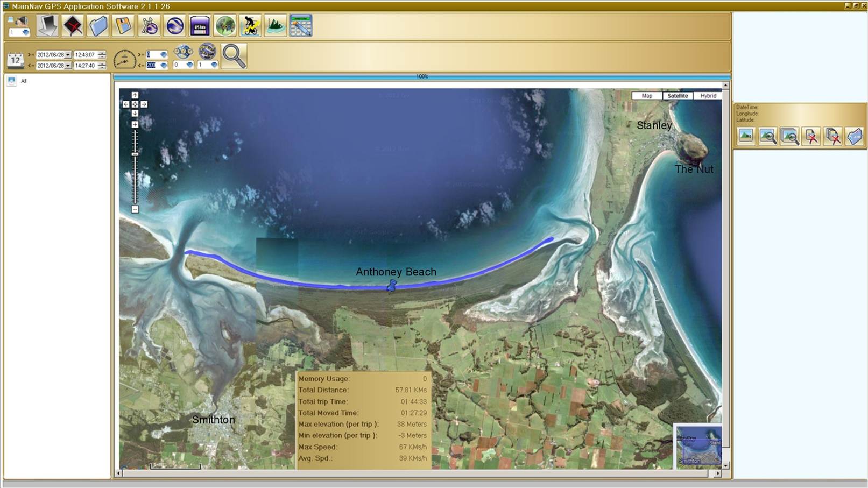The height and width of the screenshot is (488, 868).
Task: Click the speedometer speed filter icon
Action: point(124,59)
